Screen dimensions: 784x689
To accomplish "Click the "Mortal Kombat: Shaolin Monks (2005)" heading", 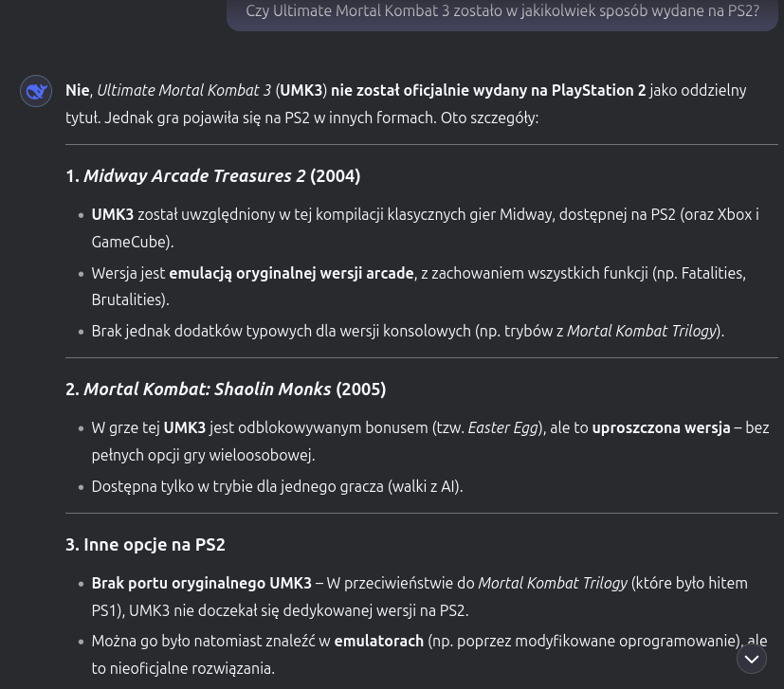I will (226, 390).
